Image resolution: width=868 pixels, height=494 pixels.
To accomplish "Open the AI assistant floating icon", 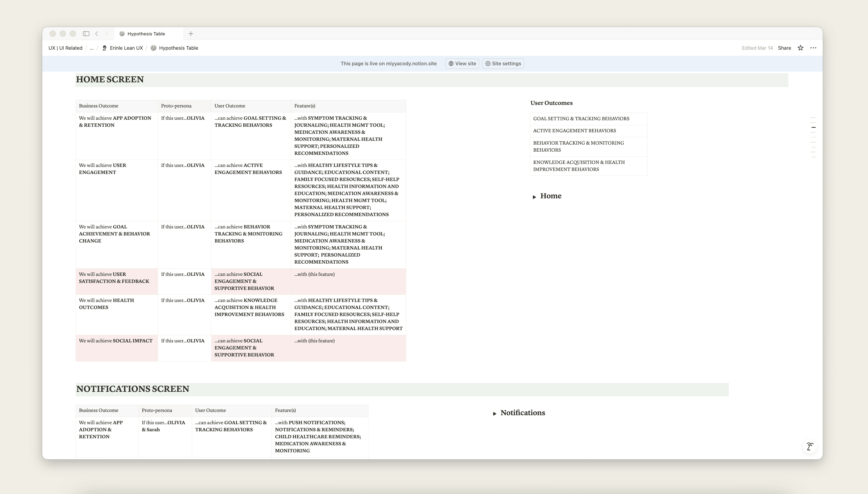I will pos(810,446).
